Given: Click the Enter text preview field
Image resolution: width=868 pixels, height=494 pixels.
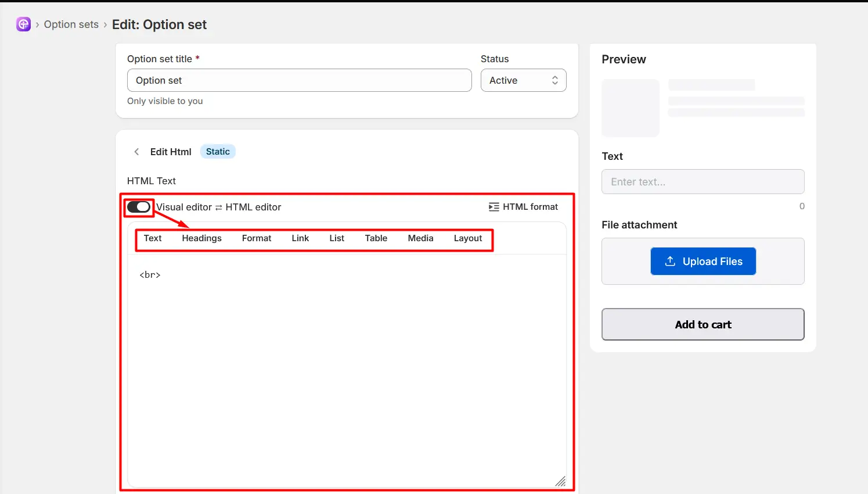Looking at the screenshot, I should tap(703, 182).
